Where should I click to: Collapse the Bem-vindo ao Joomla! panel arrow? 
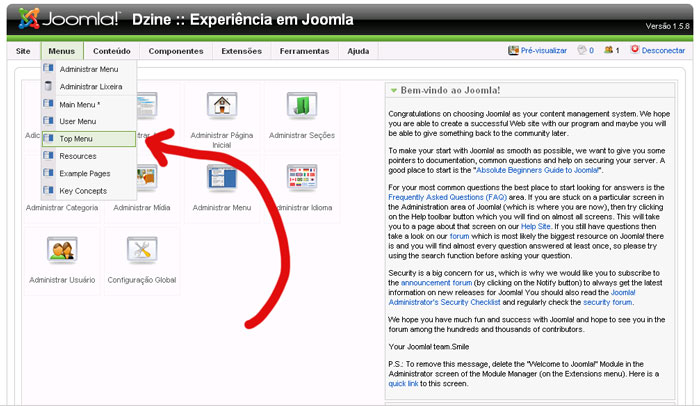point(393,90)
